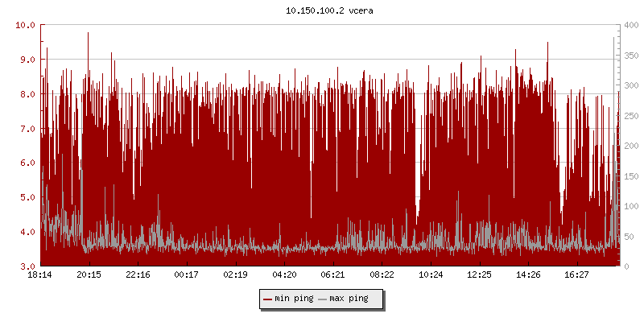
Task: Click the 20:15 time axis label
Action: click(89, 275)
